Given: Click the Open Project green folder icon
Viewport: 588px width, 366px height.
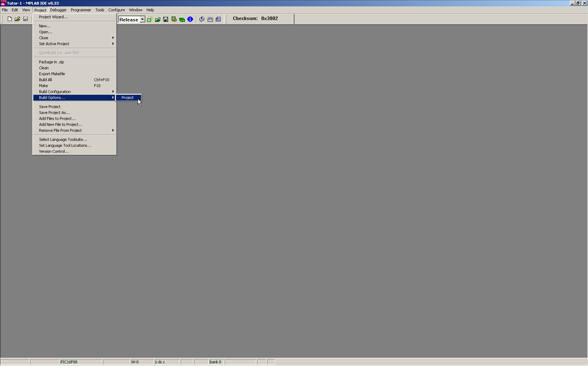Looking at the screenshot, I should 157,20.
